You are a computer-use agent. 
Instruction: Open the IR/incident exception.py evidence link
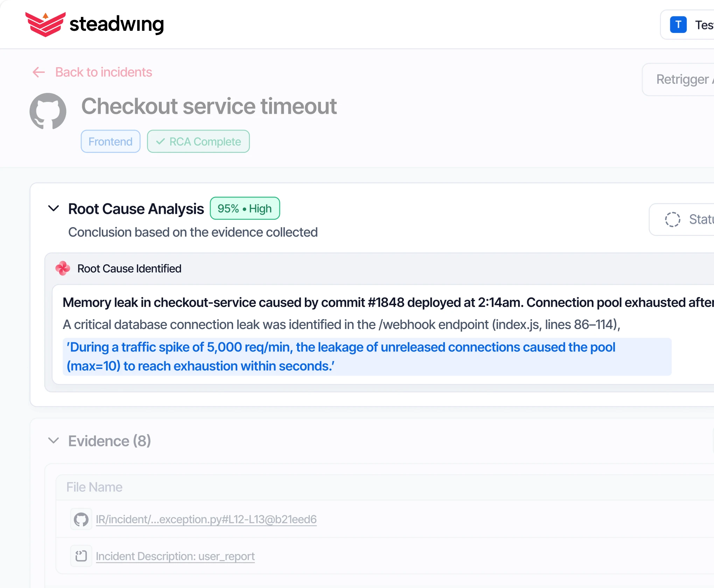pyautogui.click(x=206, y=519)
